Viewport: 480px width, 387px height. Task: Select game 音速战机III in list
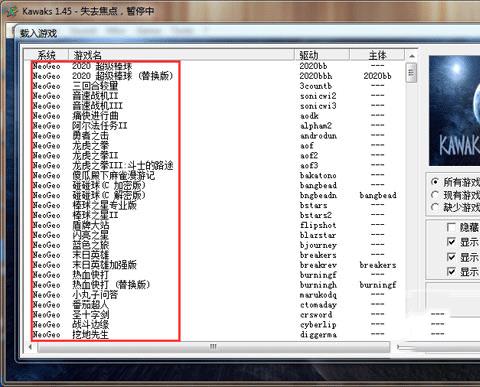point(98,106)
